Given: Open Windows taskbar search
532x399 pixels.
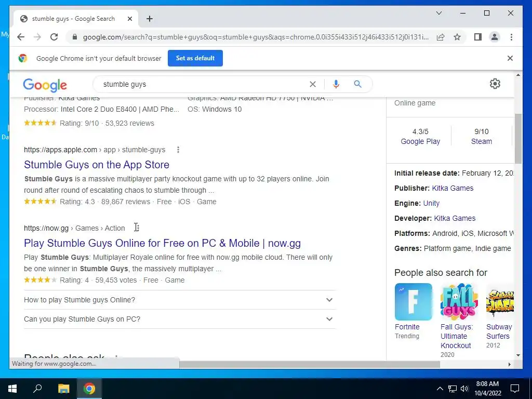Looking at the screenshot, I should pyautogui.click(x=37, y=389).
